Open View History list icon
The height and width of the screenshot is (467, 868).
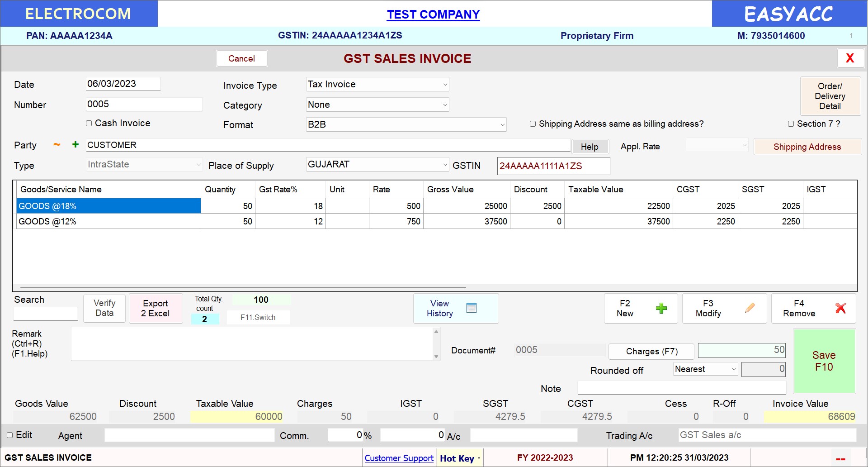(x=471, y=308)
